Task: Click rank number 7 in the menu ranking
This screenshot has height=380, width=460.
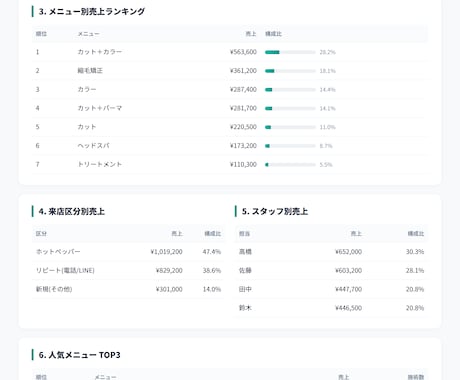Action: pos(37,164)
